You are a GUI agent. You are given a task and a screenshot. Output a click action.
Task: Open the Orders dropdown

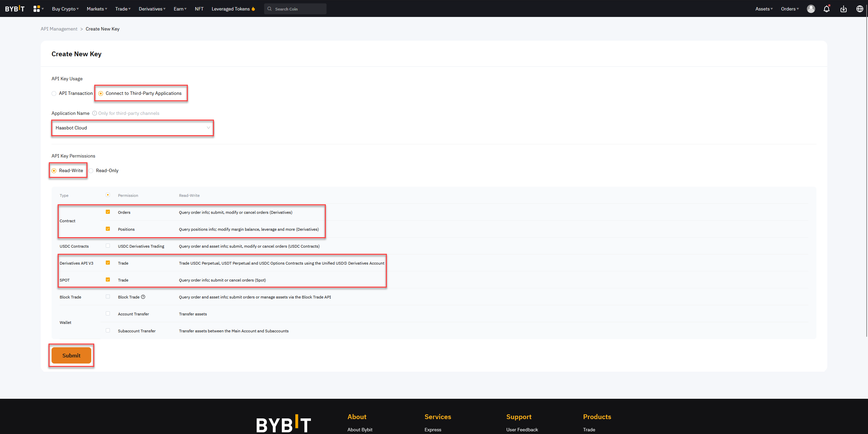coord(789,9)
